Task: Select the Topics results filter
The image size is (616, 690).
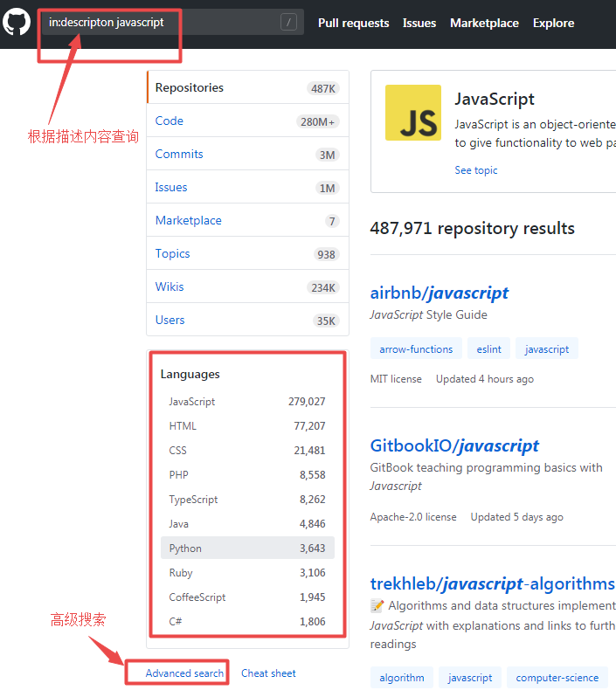Action: 248,253
